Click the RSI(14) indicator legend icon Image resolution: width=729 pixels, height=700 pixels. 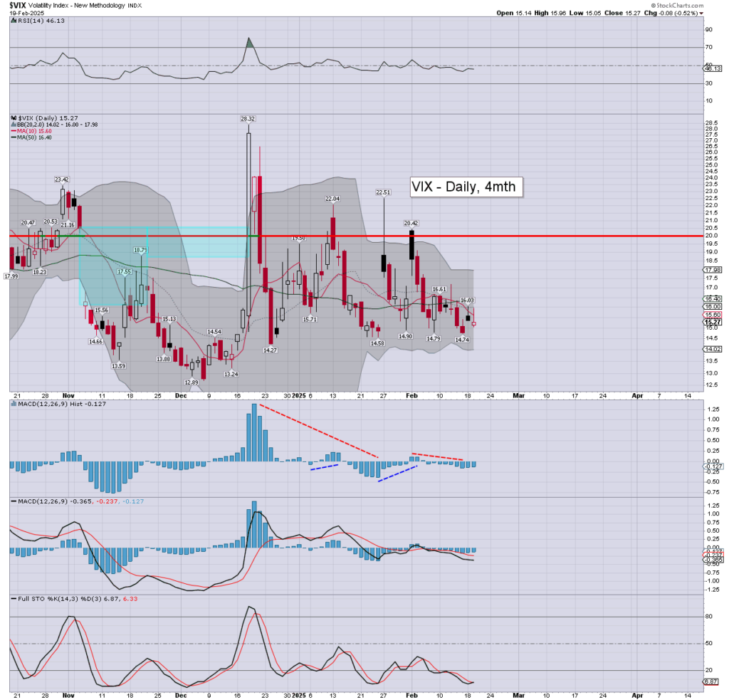[14, 21]
